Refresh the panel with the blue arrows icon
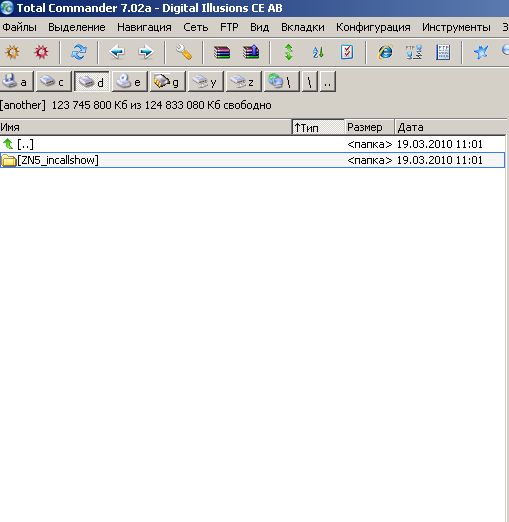This screenshot has height=522, width=509. [79, 52]
